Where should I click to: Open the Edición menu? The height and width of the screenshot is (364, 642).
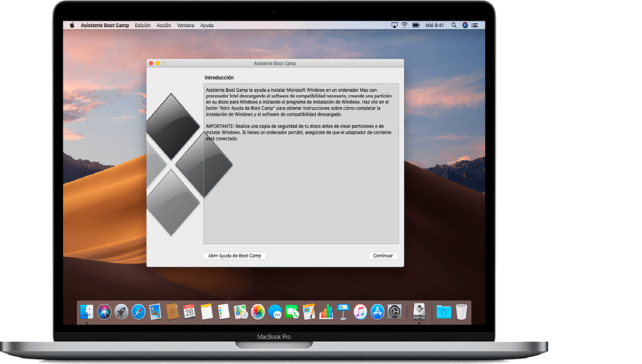(x=143, y=25)
